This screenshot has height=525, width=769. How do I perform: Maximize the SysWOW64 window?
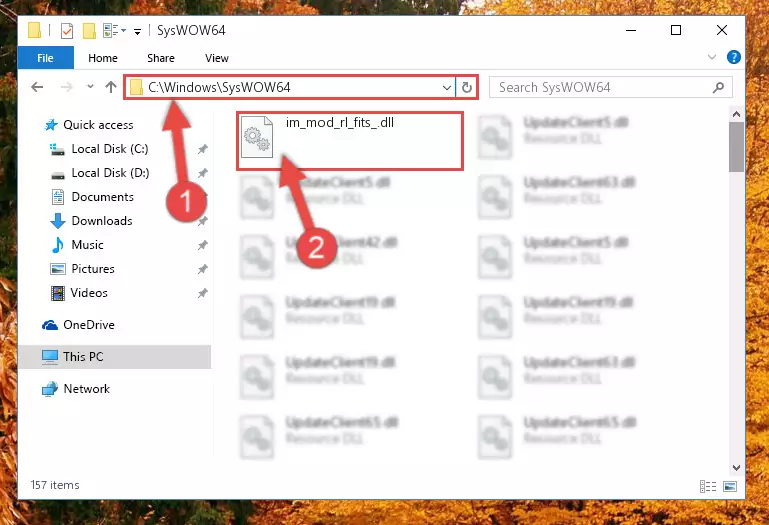pyautogui.click(x=676, y=30)
